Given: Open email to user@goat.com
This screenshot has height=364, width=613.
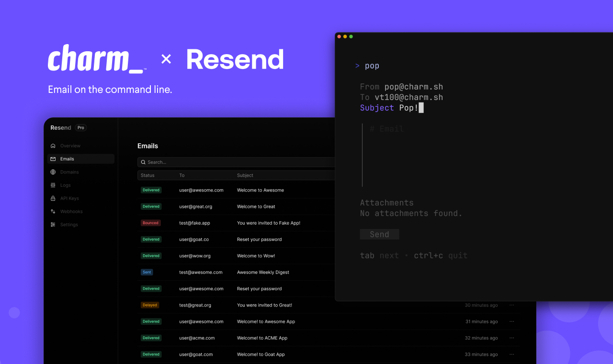Looking at the screenshot, I should [196, 354].
